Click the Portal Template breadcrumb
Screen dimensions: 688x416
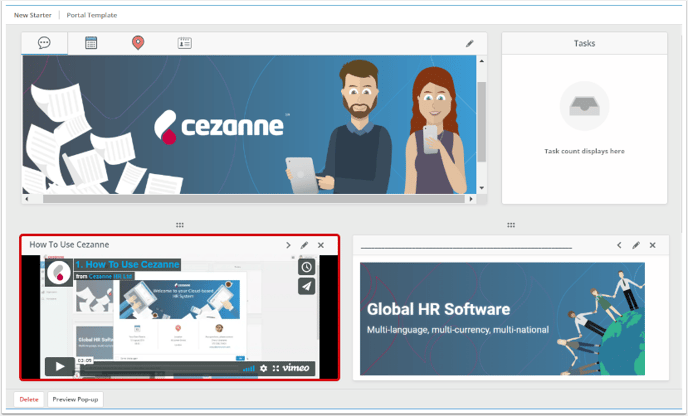pyautogui.click(x=92, y=15)
